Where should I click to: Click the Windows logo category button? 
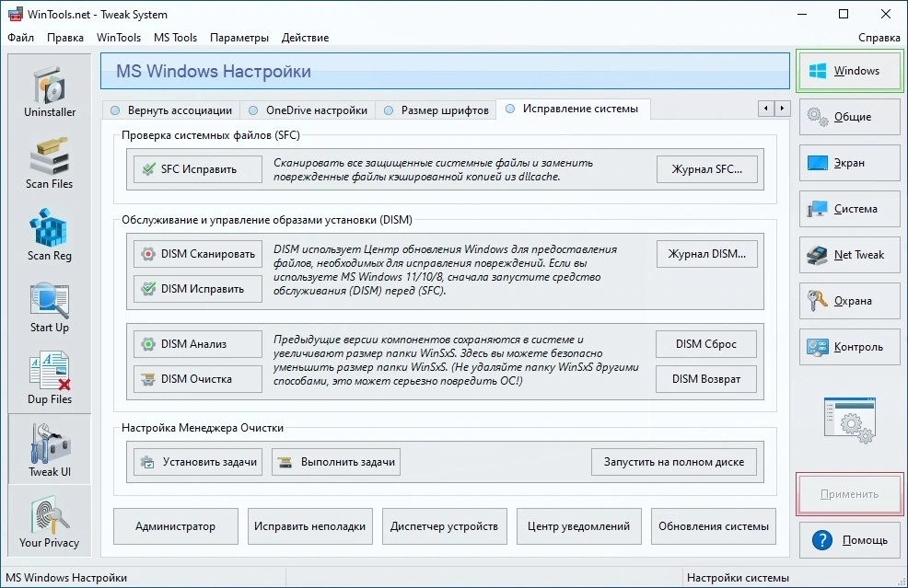click(x=849, y=71)
